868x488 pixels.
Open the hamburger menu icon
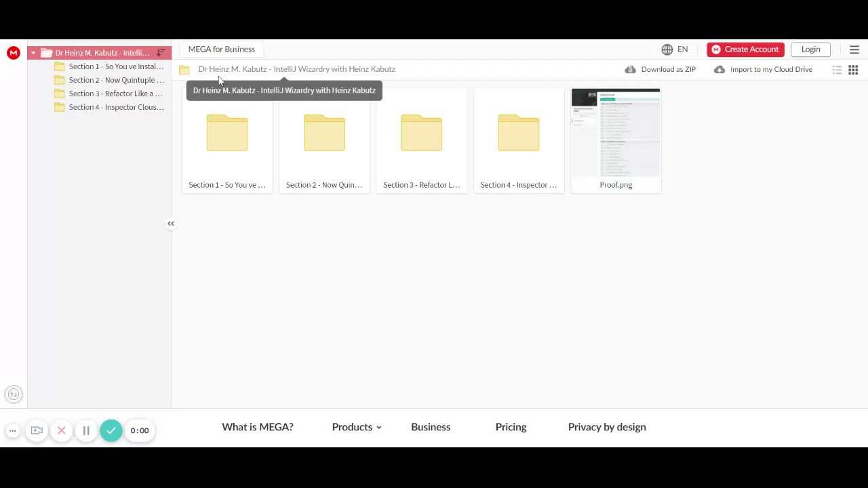tap(854, 49)
